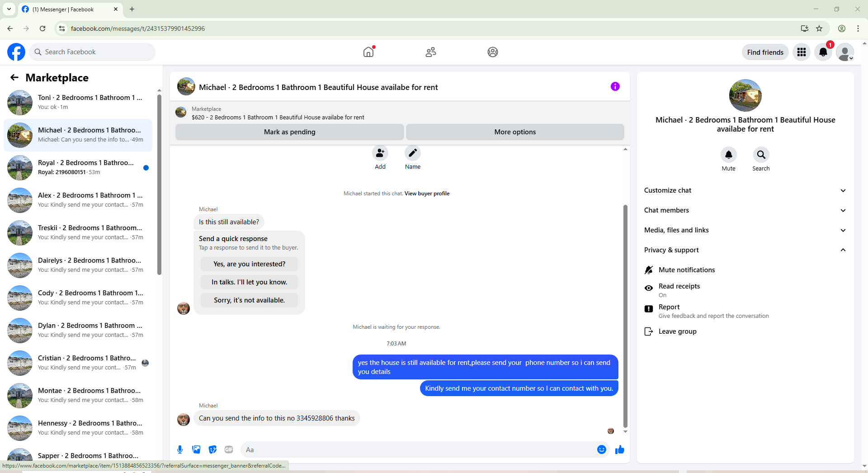
Task: View site information in address bar
Action: [62, 28]
